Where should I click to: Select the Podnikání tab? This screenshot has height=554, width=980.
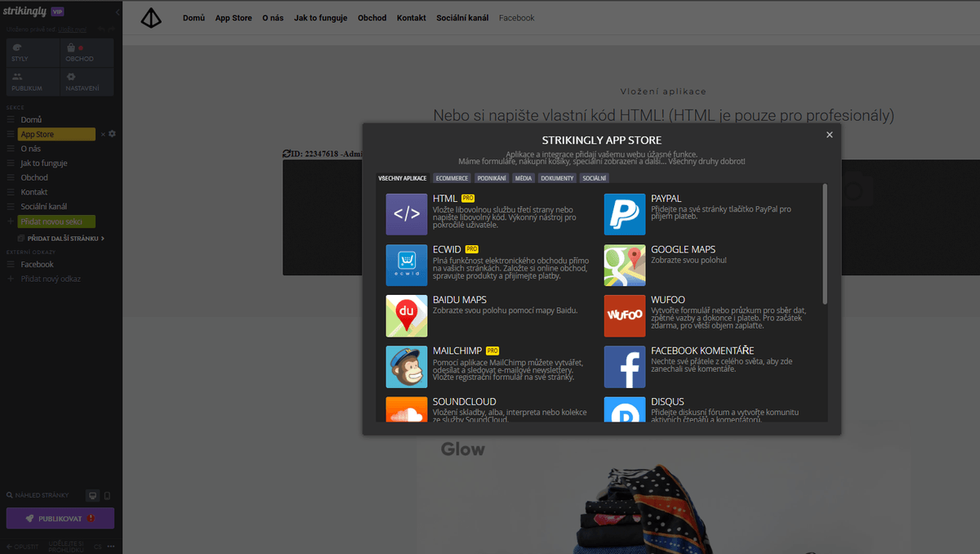(x=492, y=178)
